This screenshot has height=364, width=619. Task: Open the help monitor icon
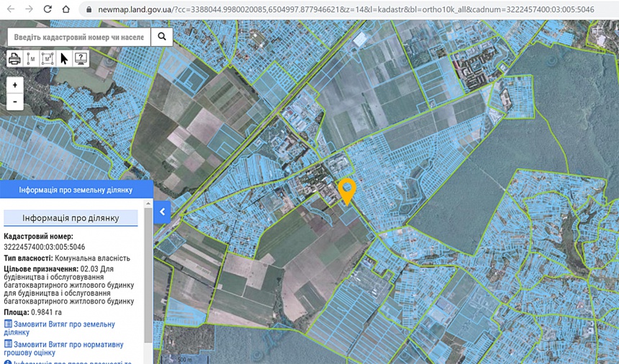81,59
